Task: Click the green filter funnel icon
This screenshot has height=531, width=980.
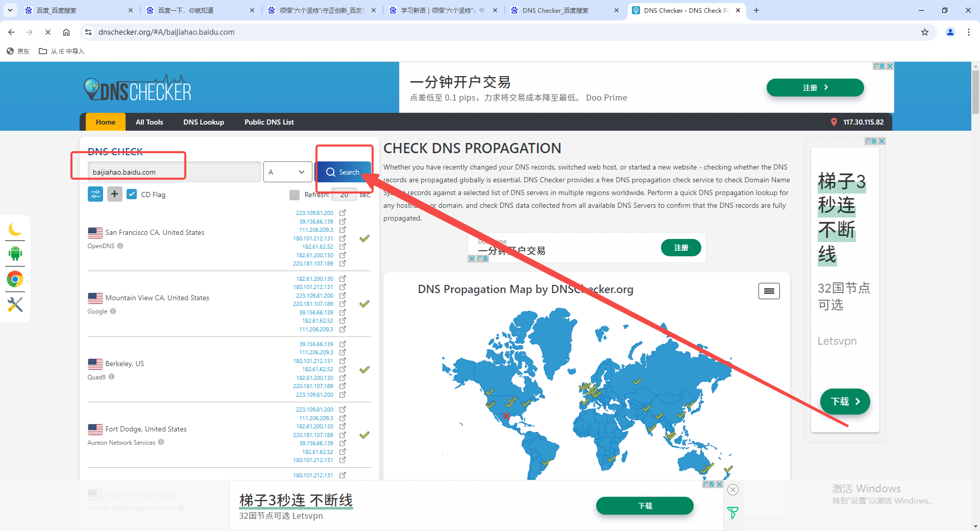Action: pos(733,513)
